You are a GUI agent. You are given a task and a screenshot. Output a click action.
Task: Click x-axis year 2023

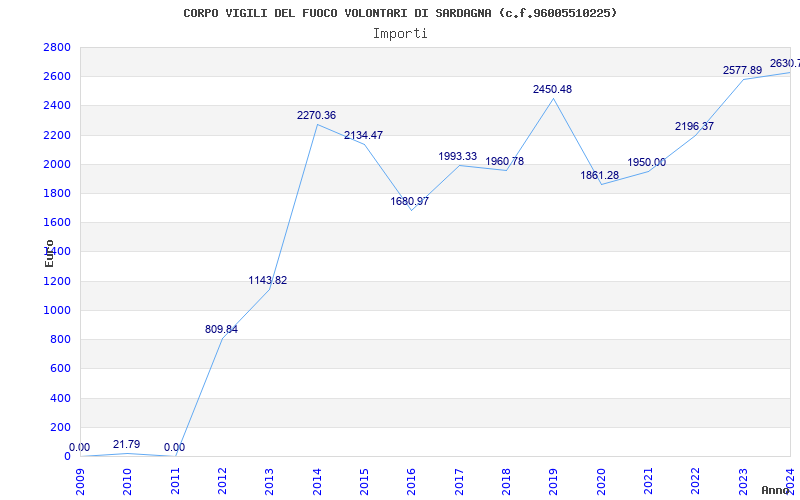743,482
